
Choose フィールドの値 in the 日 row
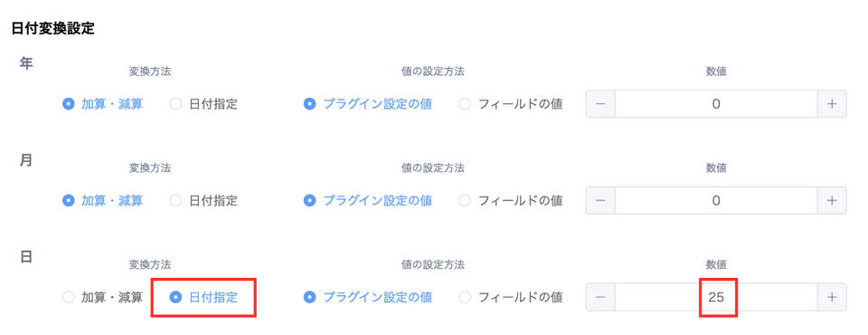[x=511, y=297]
